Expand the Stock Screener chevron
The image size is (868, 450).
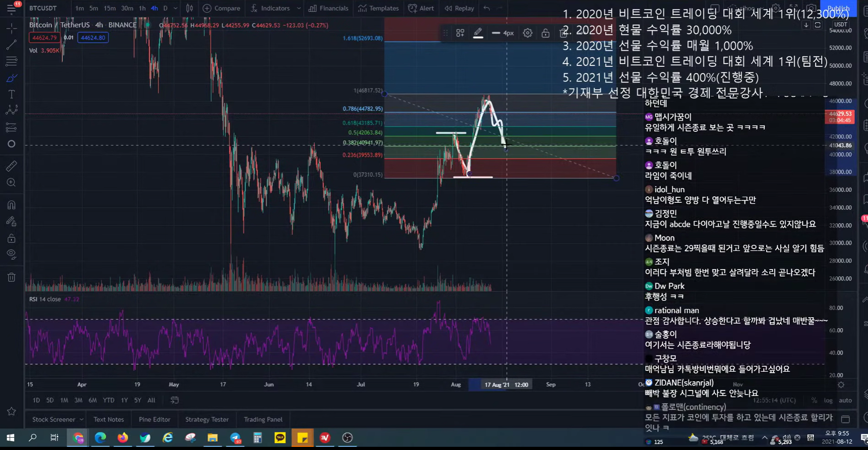point(81,419)
